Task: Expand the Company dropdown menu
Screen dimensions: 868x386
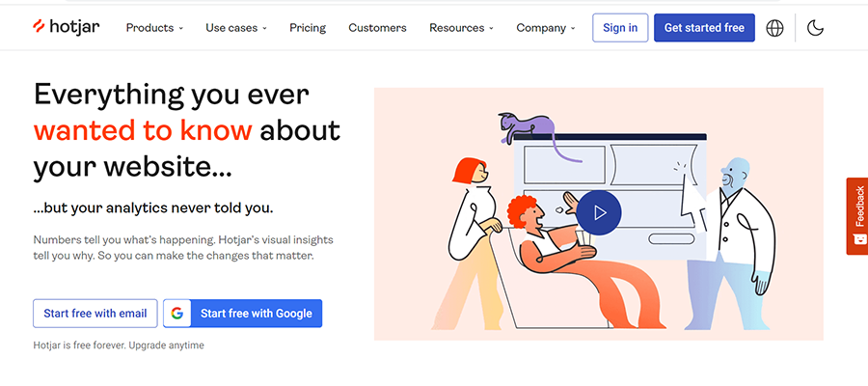Action: coord(546,28)
